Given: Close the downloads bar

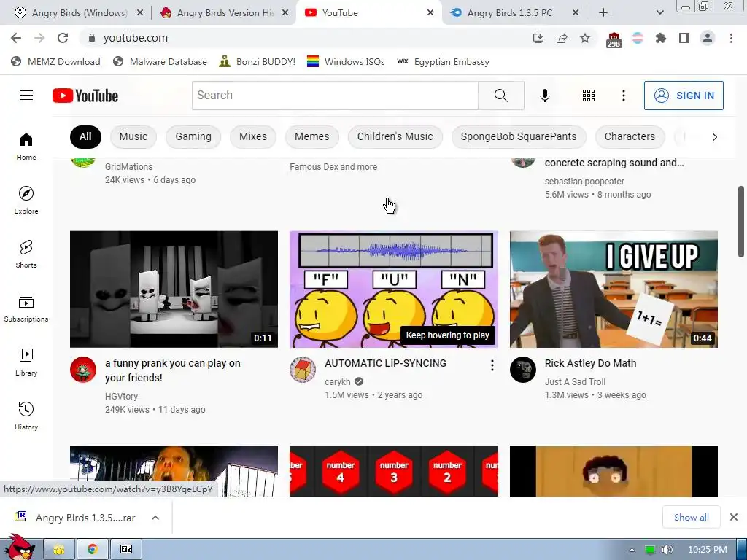Looking at the screenshot, I should point(734,517).
